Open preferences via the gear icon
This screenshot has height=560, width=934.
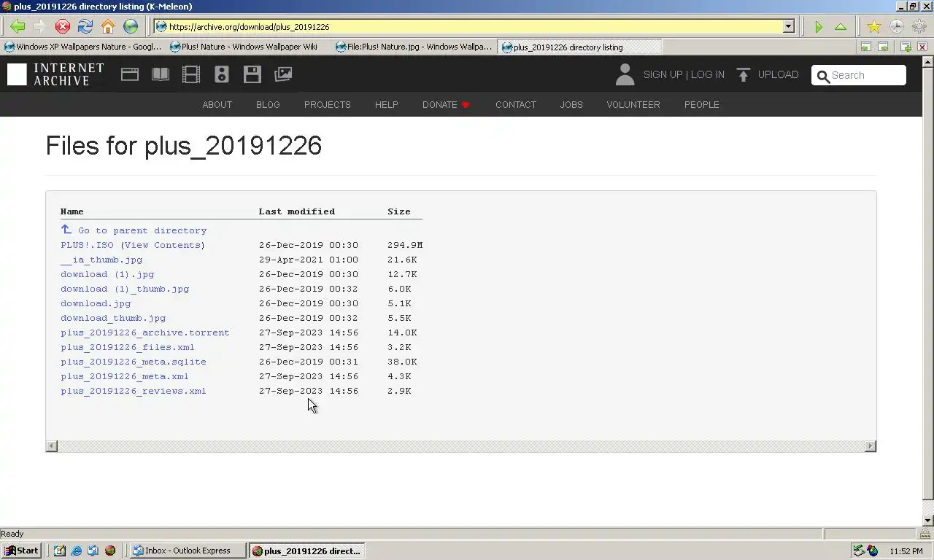click(919, 27)
